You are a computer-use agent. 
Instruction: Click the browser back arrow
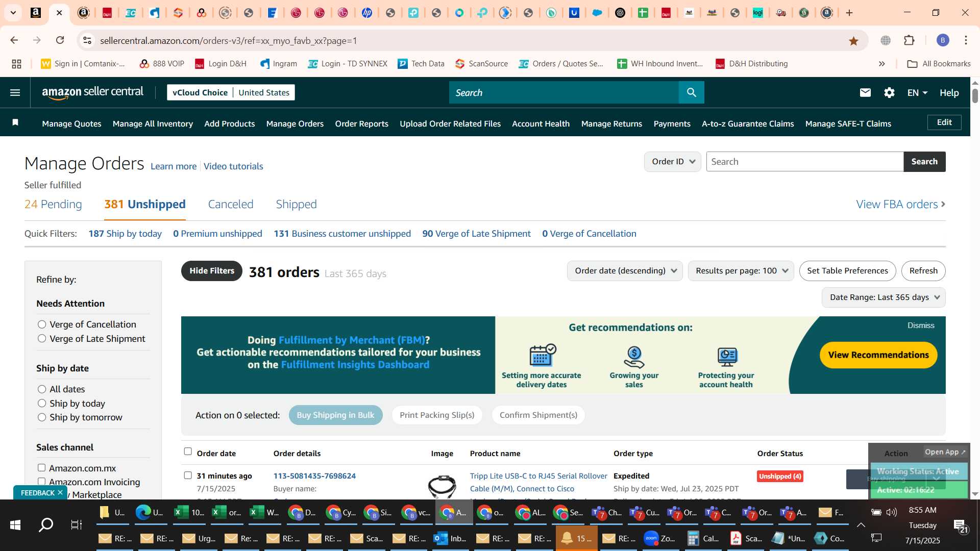(x=14, y=40)
